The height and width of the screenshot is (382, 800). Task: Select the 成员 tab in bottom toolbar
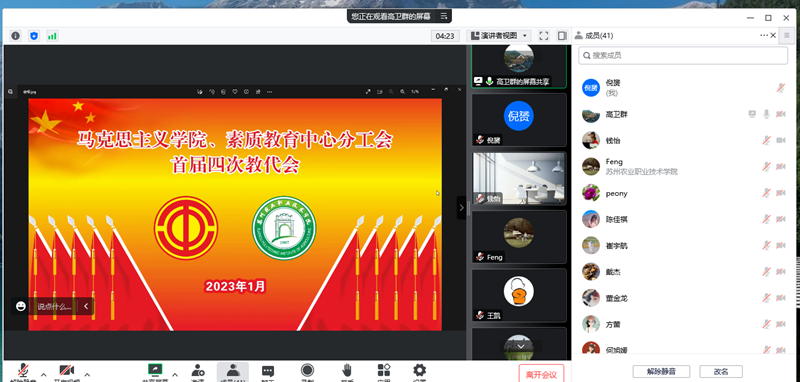point(233,372)
